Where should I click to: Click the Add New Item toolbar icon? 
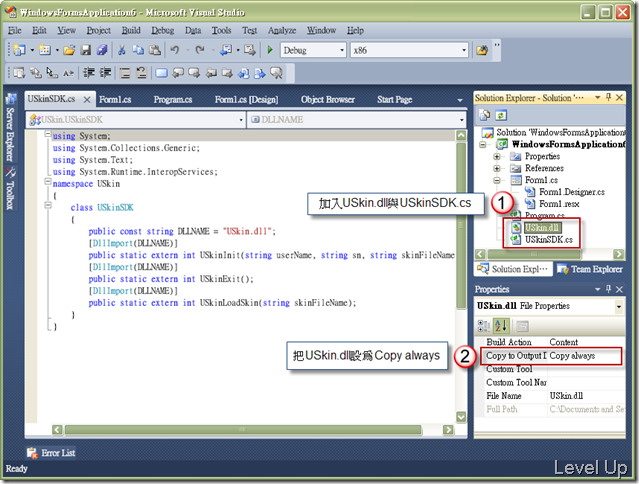pyautogui.click(x=44, y=50)
